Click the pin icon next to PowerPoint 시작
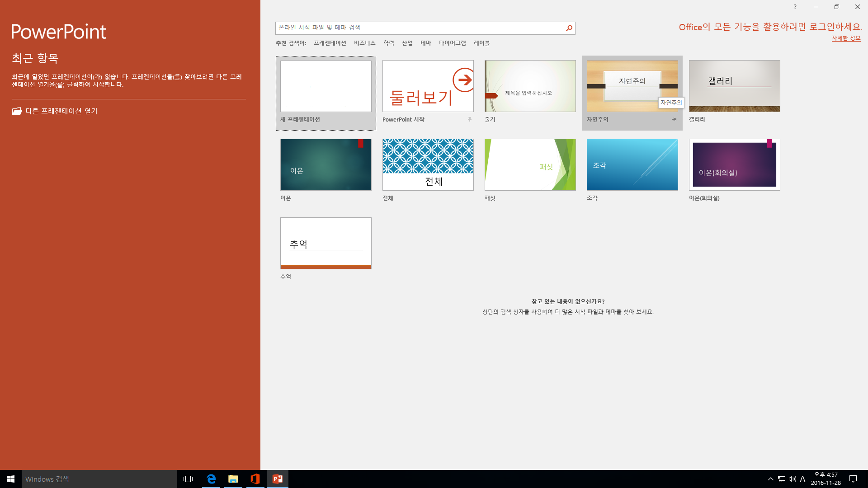The image size is (868, 488). click(x=470, y=119)
